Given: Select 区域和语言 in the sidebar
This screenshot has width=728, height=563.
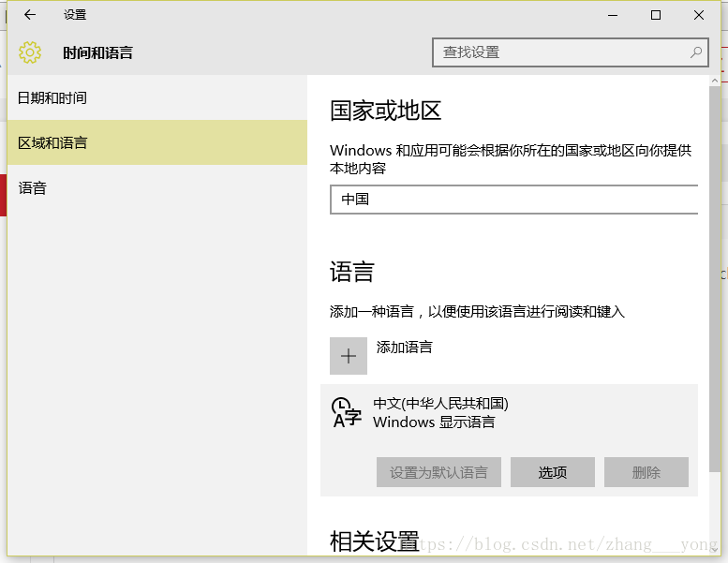Looking at the screenshot, I should pos(156,142).
